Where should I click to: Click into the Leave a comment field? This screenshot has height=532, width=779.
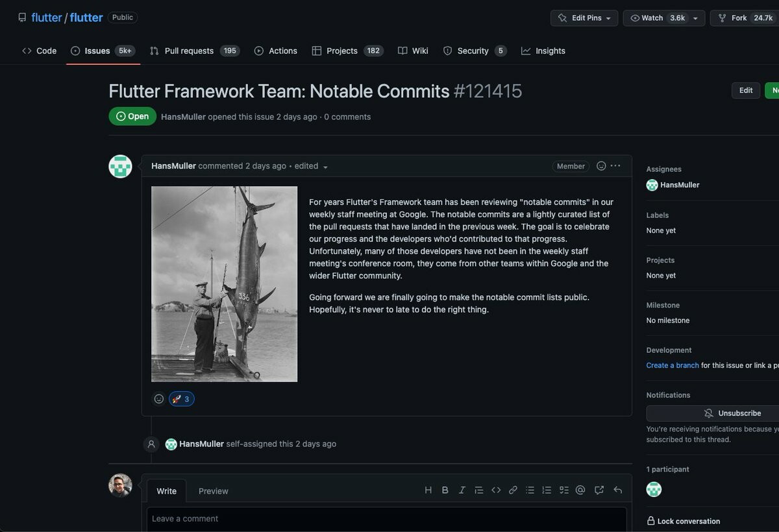[x=387, y=519]
